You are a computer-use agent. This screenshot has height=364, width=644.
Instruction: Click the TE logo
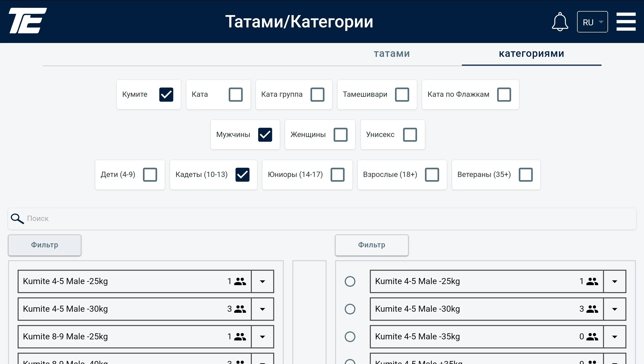tap(28, 21)
